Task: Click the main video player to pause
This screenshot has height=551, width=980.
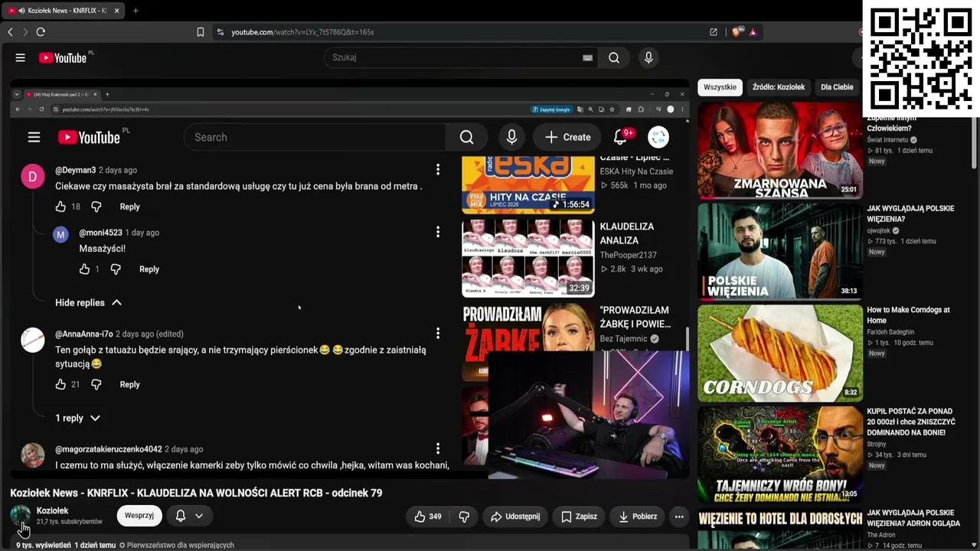Action: 350,279
